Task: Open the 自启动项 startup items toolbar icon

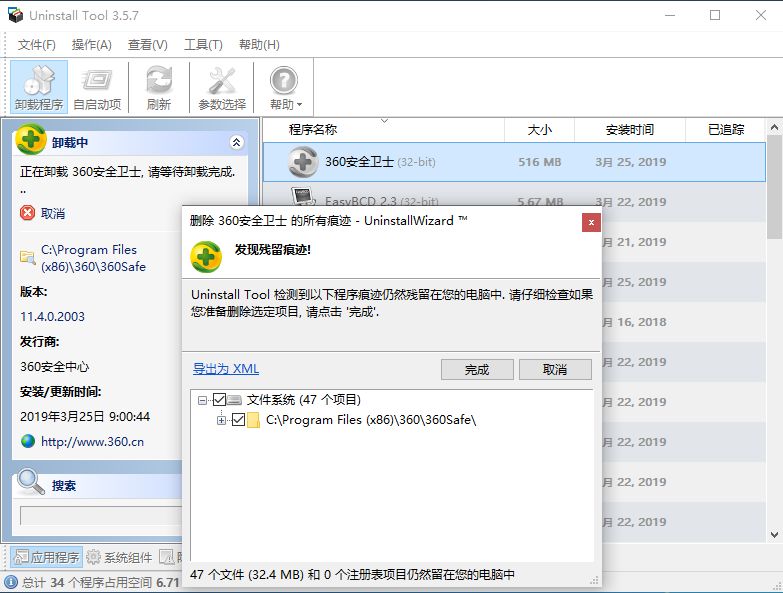Action: pyautogui.click(x=97, y=87)
